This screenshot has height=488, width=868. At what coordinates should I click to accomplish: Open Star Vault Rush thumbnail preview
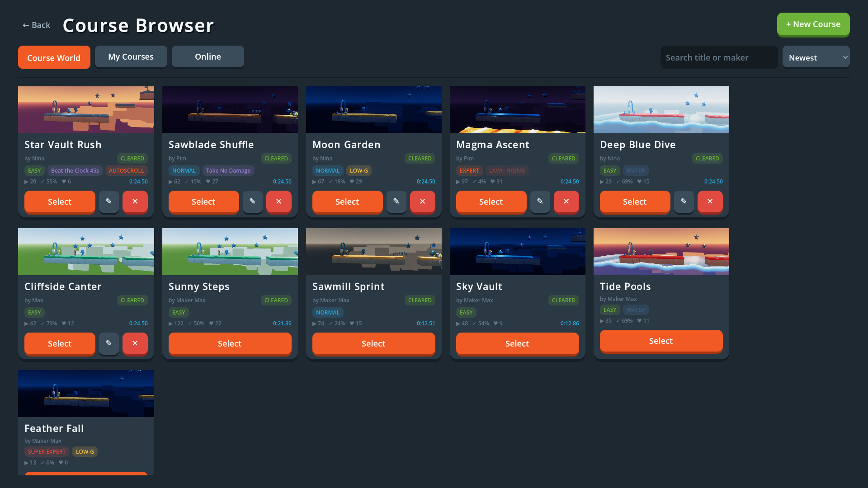[86, 110]
